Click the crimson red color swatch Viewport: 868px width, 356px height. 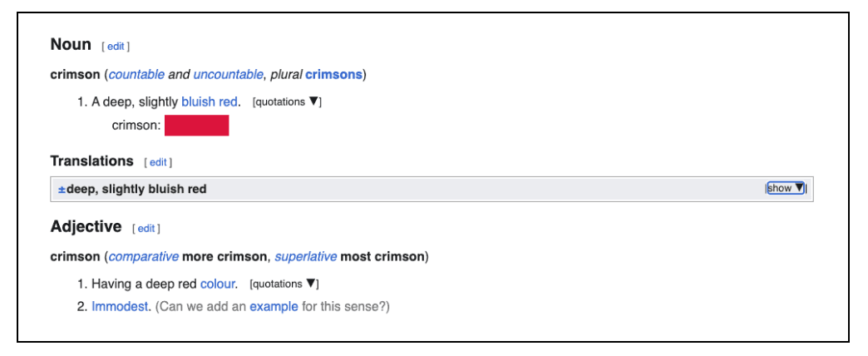pos(196,126)
